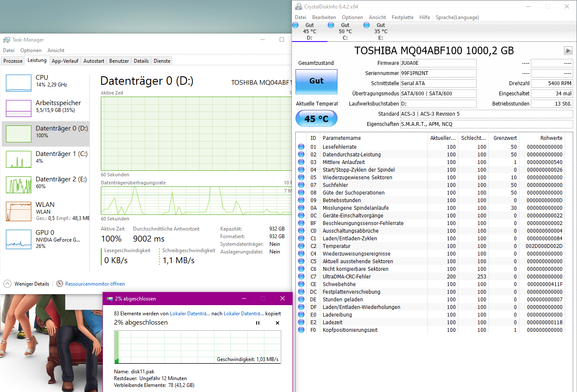Click the 45 °C temperature button
Screen dimensions: 577x392
point(316,119)
